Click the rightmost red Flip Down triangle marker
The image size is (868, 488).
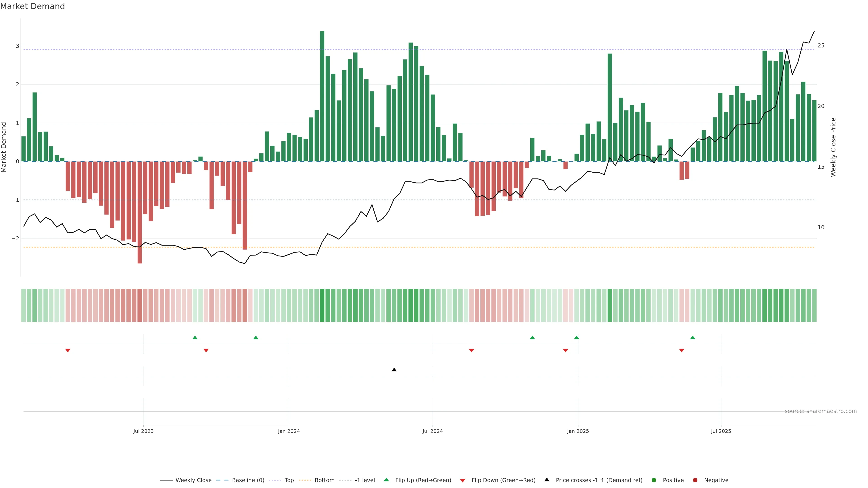pyautogui.click(x=682, y=351)
